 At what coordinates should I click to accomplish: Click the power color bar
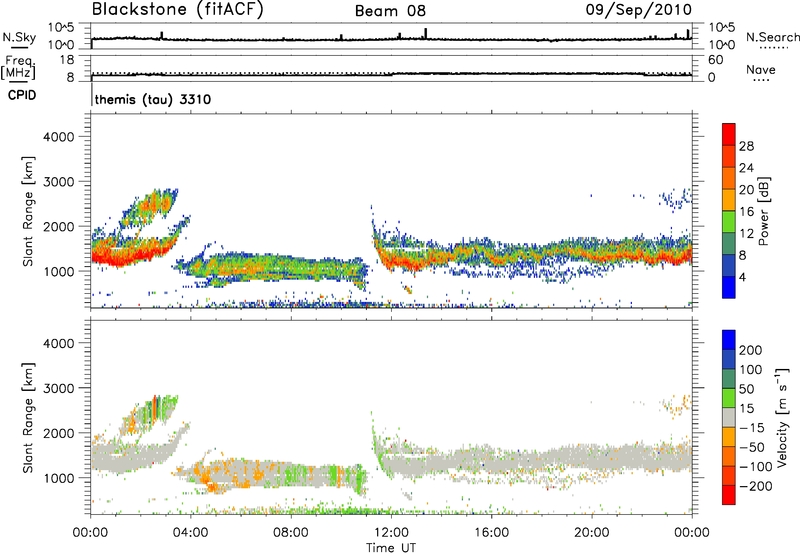729,211
